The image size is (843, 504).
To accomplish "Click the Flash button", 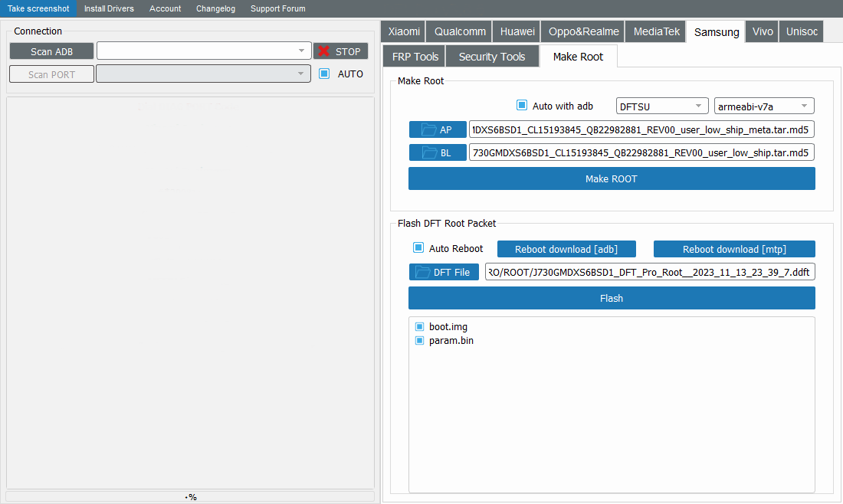I will [612, 298].
